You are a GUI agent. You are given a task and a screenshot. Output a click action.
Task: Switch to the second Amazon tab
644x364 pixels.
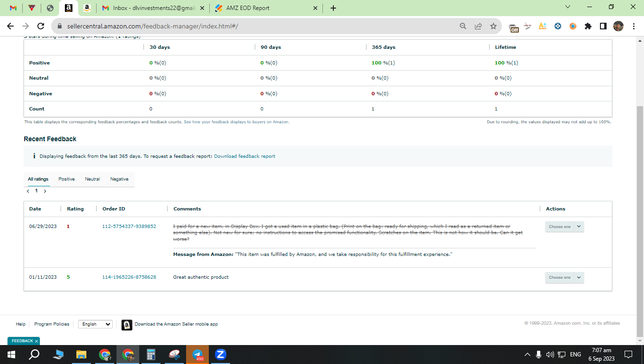click(x=87, y=8)
